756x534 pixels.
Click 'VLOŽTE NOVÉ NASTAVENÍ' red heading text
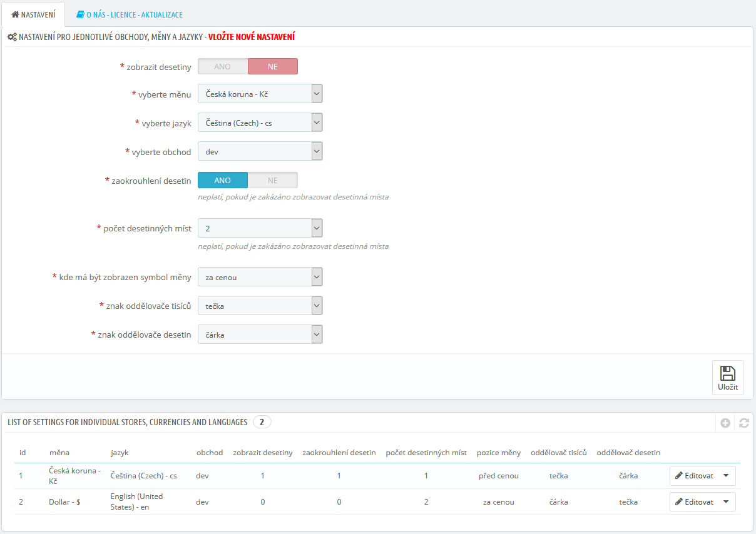tap(252, 37)
